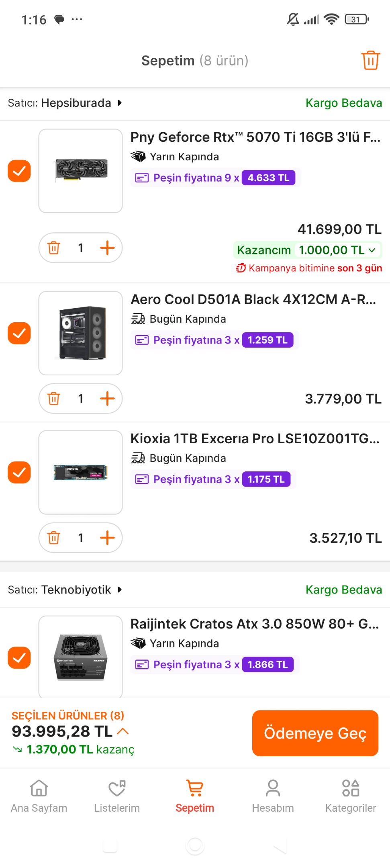
Task: Open the Teknobiyotik seller page arrow
Action: 120,590
